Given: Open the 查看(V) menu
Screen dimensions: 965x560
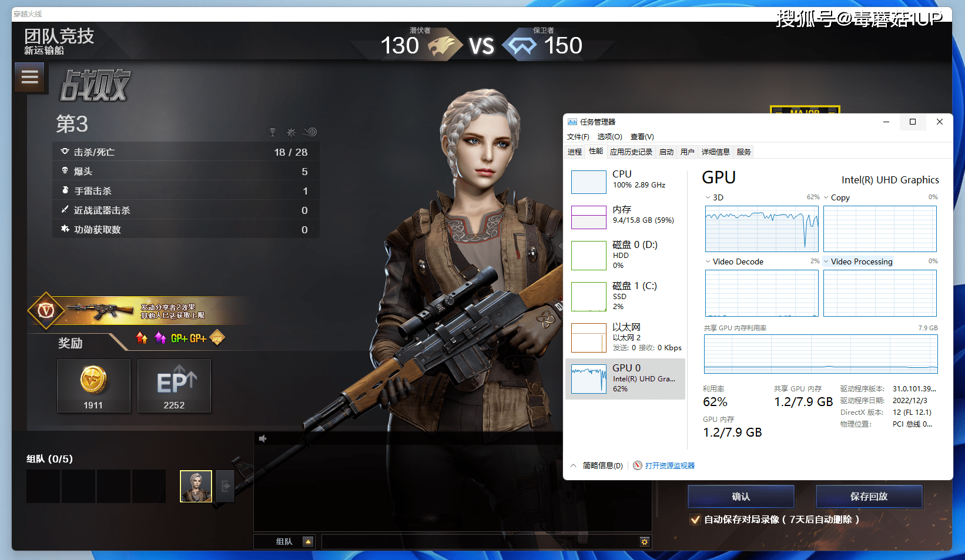Looking at the screenshot, I should [642, 137].
